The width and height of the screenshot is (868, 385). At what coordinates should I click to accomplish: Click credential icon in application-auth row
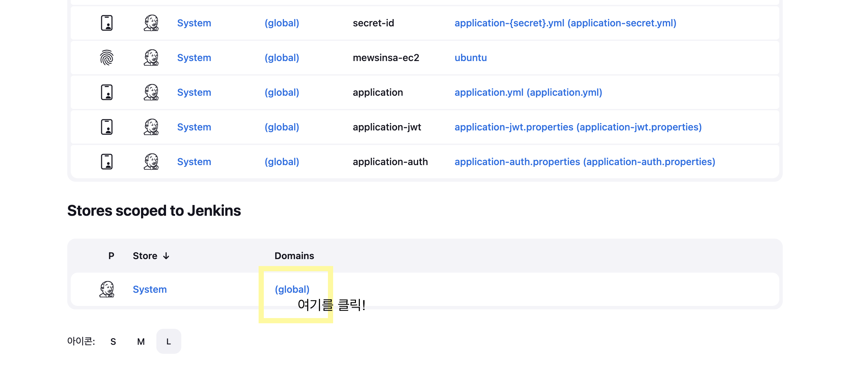(x=107, y=162)
